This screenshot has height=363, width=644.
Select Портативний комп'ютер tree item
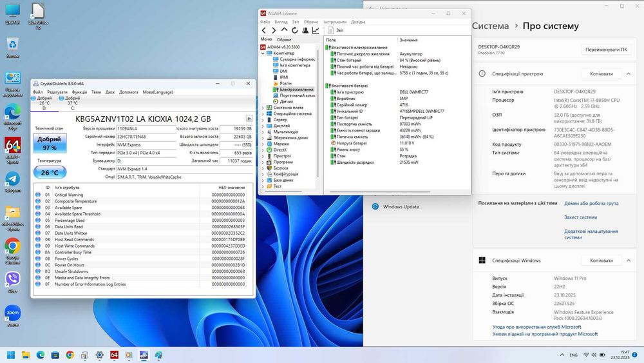294,95
